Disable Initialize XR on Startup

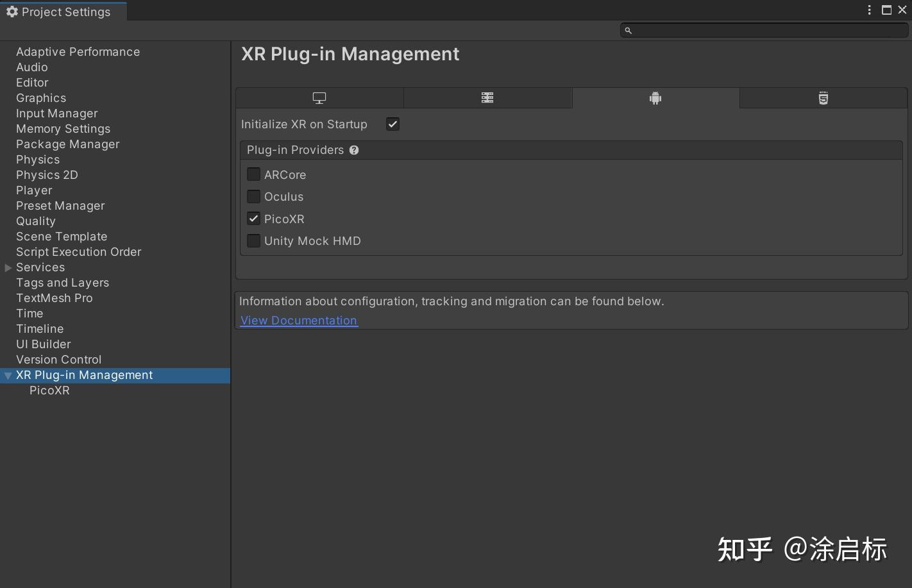point(393,124)
